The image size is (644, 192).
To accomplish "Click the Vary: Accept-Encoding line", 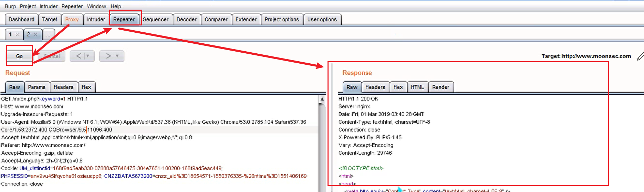I will (x=366, y=145).
